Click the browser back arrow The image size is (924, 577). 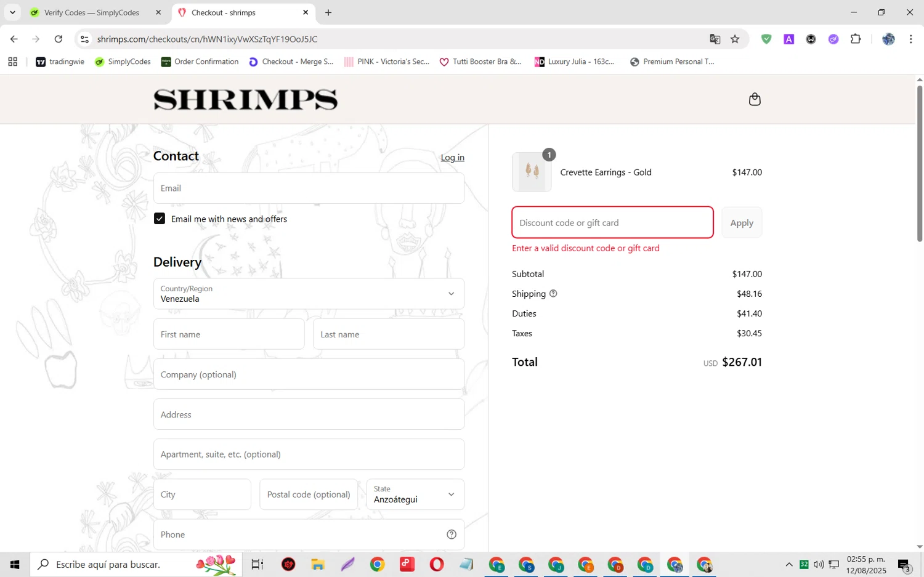tap(14, 39)
